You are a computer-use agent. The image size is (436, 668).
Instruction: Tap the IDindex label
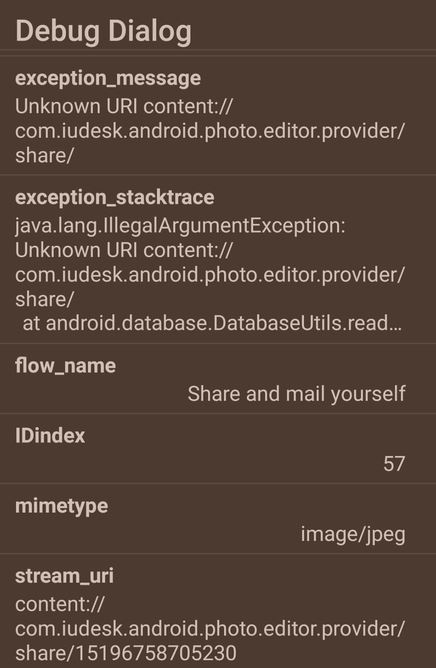(x=50, y=436)
